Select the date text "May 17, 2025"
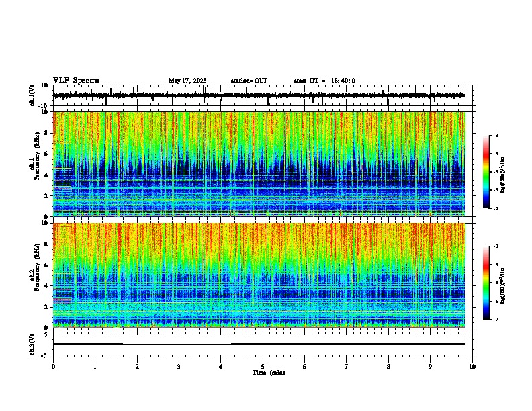The height and width of the screenshot is (411, 532). (x=187, y=81)
